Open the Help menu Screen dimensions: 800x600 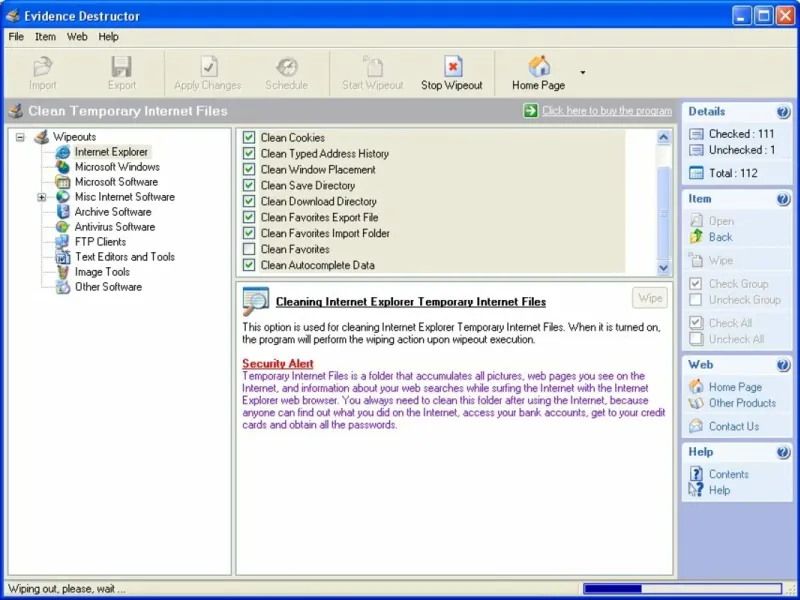coord(108,37)
